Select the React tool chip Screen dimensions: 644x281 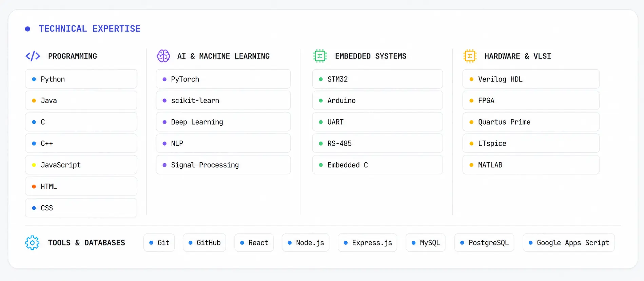pyautogui.click(x=254, y=243)
